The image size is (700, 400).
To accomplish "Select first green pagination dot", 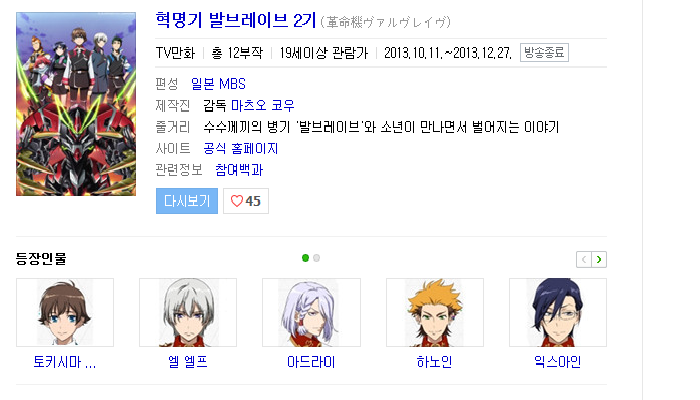I will pos(305,258).
